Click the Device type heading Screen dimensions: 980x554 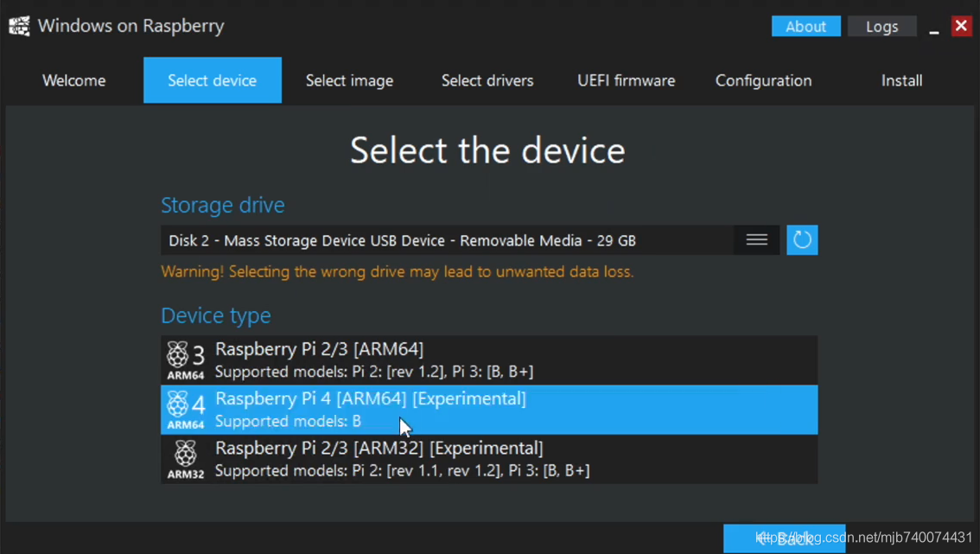[216, 315]
